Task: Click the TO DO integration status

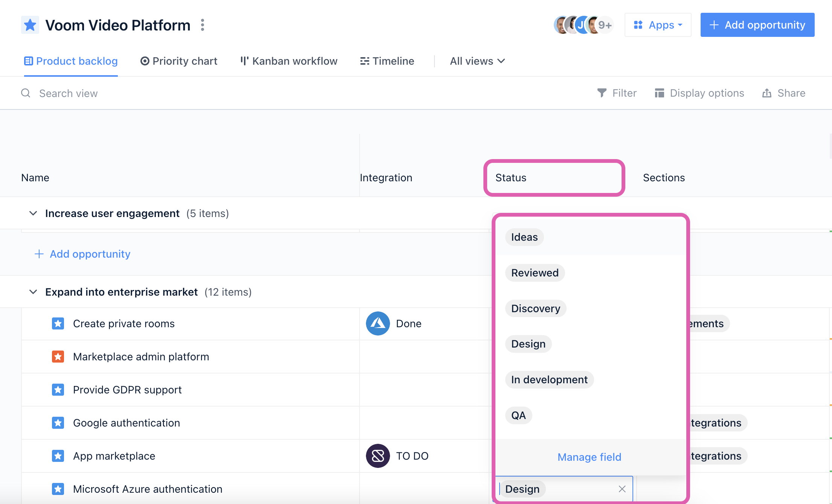Action: tap(412, 456)
